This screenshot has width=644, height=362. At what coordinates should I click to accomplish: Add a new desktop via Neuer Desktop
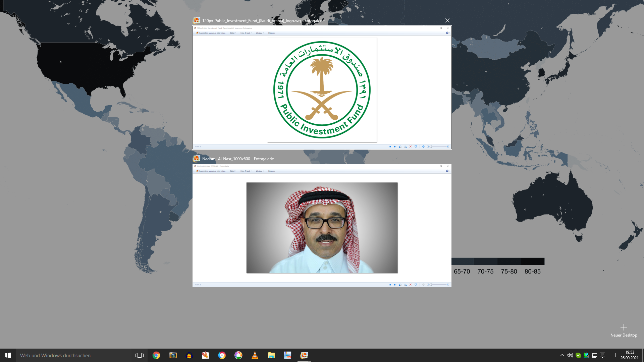[x=624, y=330]
